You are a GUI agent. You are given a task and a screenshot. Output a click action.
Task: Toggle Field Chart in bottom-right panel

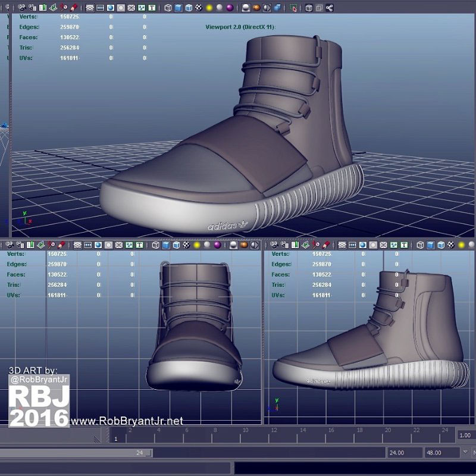(x=383, y=245)
